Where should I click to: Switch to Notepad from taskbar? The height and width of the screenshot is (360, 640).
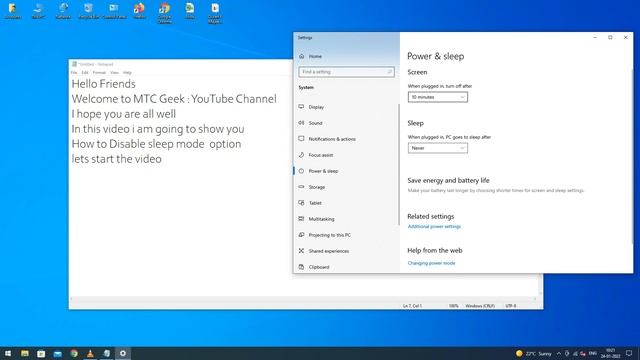pos(107,353)
